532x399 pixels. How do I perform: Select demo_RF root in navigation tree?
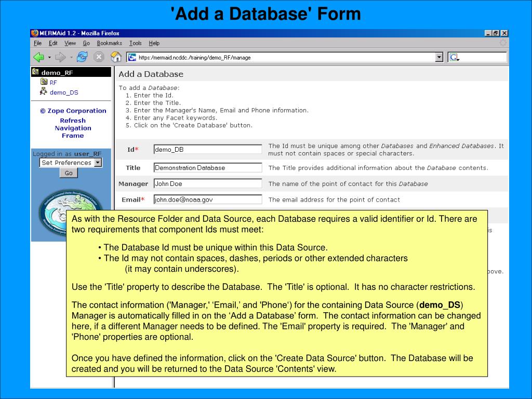click(57, 72)
